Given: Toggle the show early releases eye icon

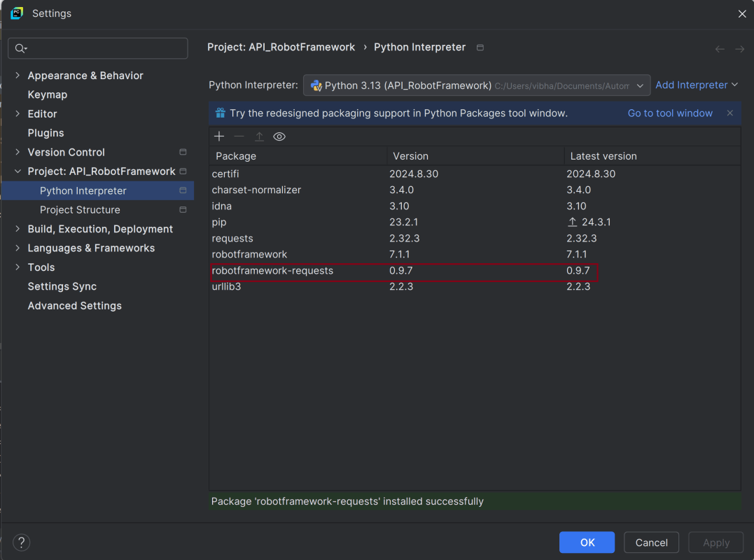Looking at the screenshot, I should point(279,136).
